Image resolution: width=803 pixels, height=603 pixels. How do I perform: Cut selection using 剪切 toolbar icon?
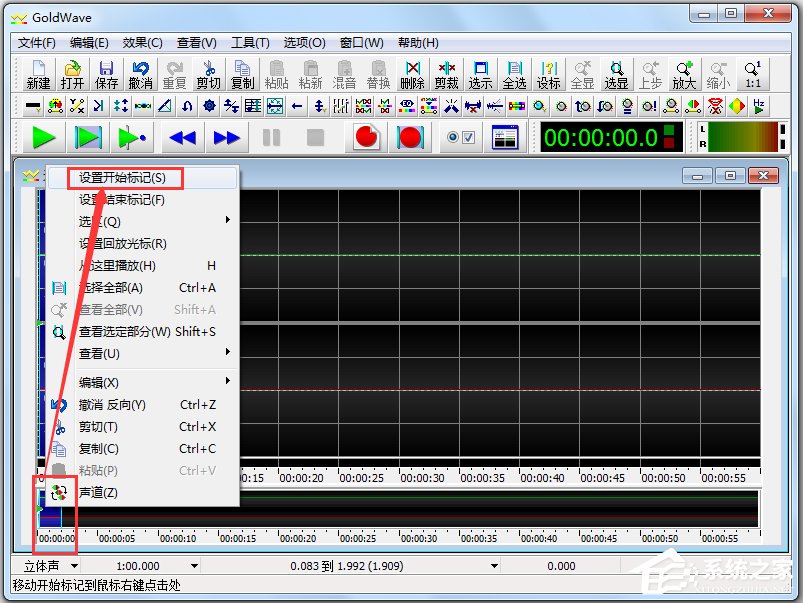click(208, 75)
